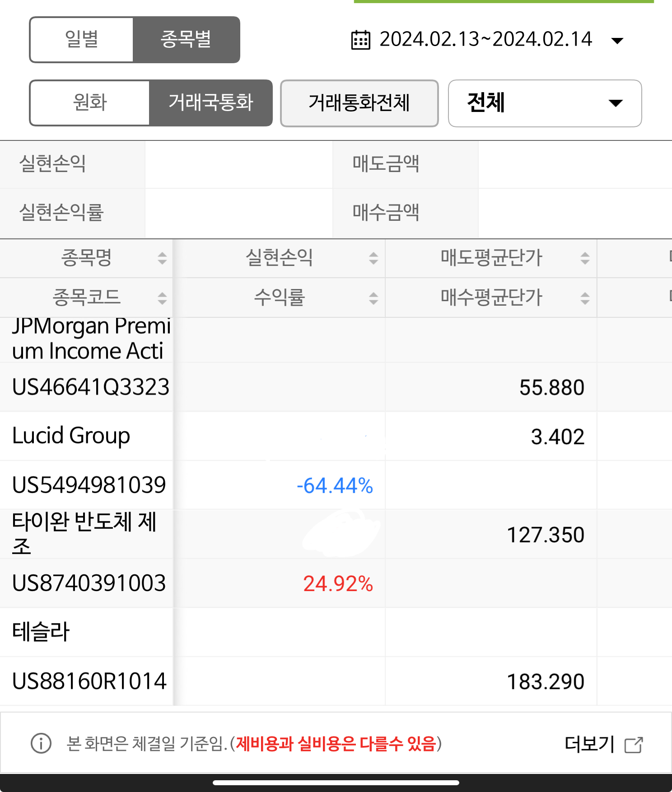Select code US5494981039
This screenshot has width=672, height=792.
[89, 485]
